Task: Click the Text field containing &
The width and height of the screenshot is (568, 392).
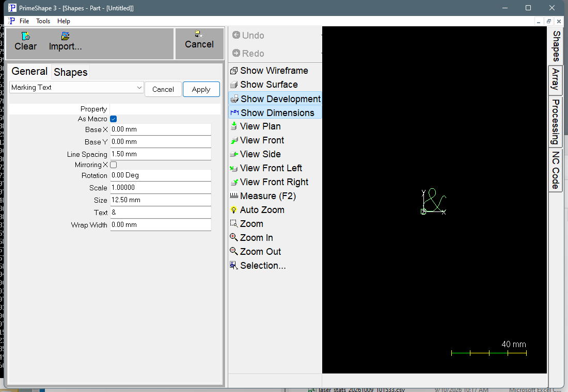Action: (x=161, y=212)
